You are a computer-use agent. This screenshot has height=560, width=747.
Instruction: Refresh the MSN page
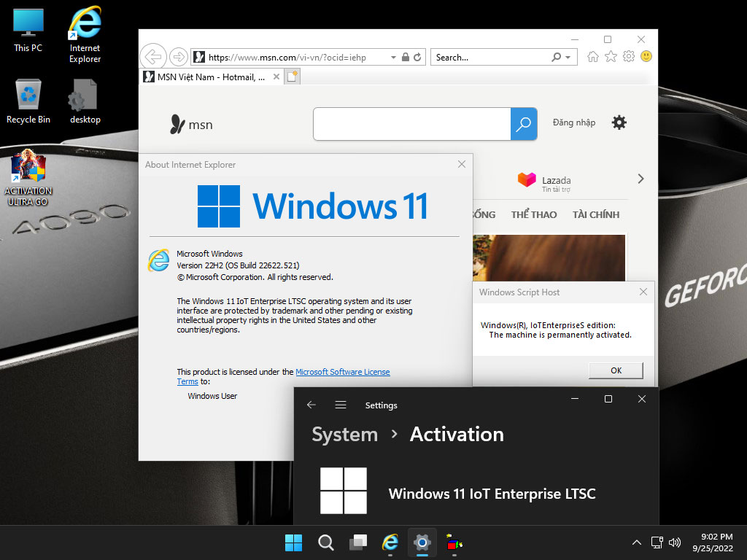click(x=417, y=57)
